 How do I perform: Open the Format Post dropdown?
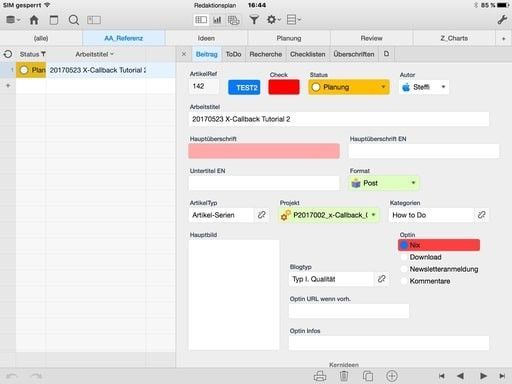pyautogui.click(x=384, y=183)
